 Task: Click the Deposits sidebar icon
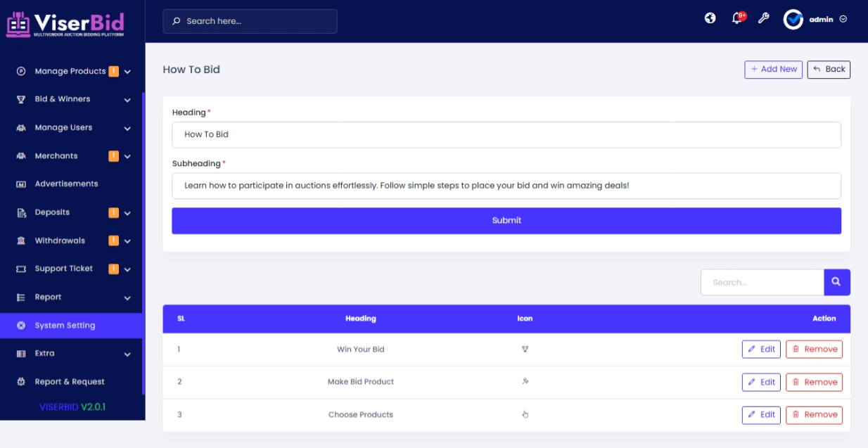tap(21, 212)
